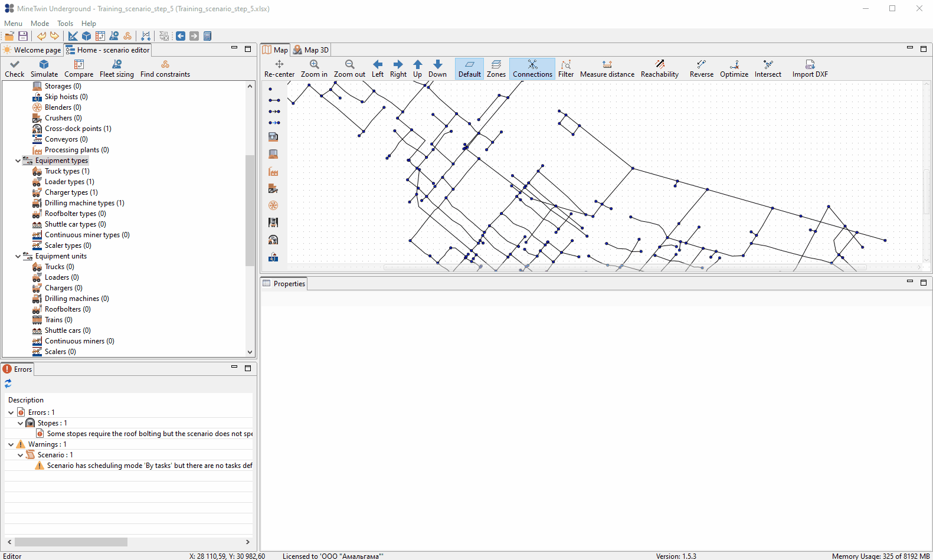This screenshot has height=560, width=933.
Task: Click Find constraints in scenario editor toolbar
Action: coord(165,68)
